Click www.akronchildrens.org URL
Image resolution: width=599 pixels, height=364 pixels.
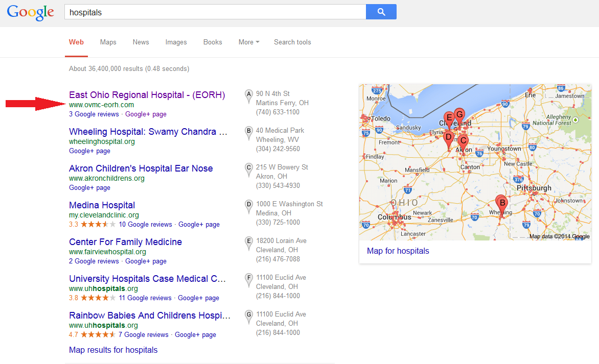tap(107, 178)
